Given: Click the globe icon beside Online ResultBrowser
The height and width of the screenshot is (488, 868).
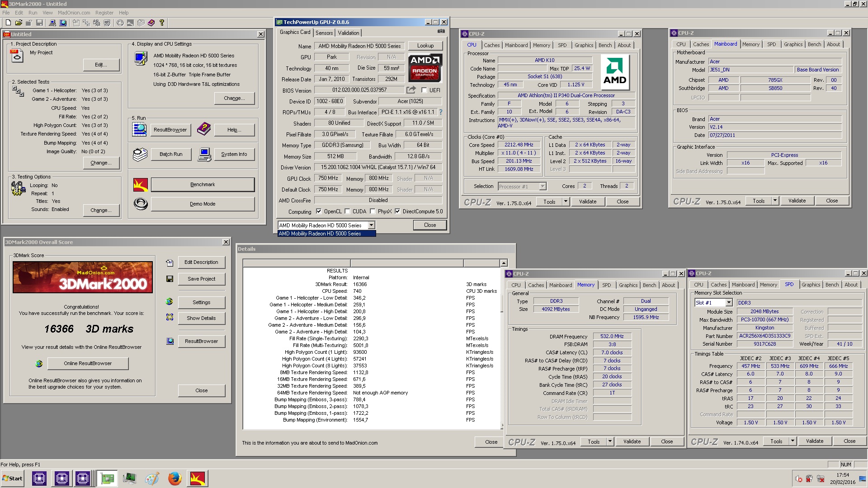Looking at the screenshot, I should pos(39,363).
